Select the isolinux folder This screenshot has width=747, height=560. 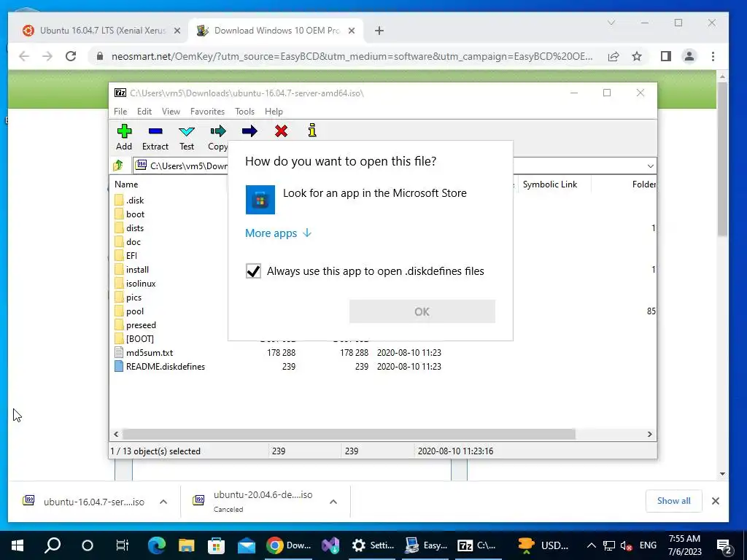135,284
